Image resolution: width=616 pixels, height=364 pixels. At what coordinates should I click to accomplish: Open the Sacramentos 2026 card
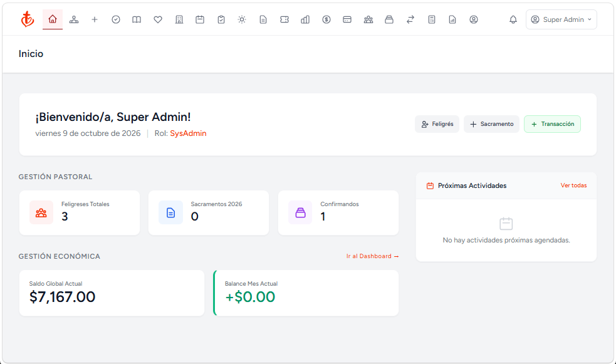click(x=209, y=213)
